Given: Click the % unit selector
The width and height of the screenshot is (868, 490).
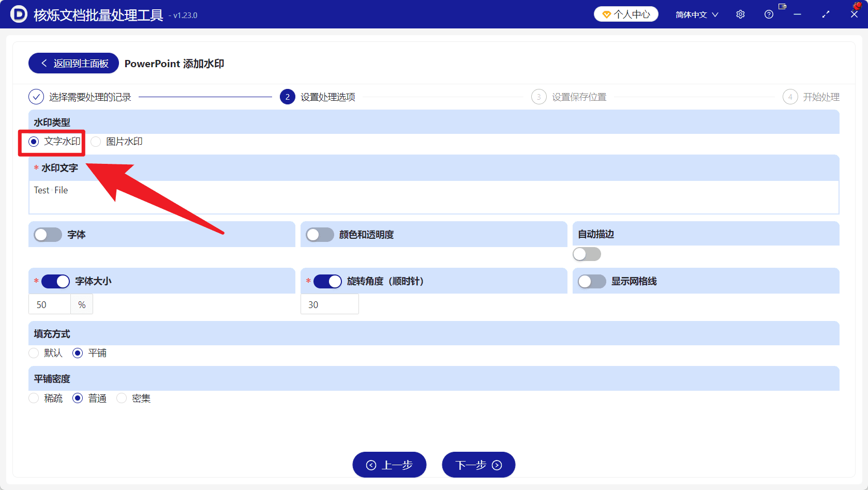Looking at the screenshot, I should tap(82, 304).
